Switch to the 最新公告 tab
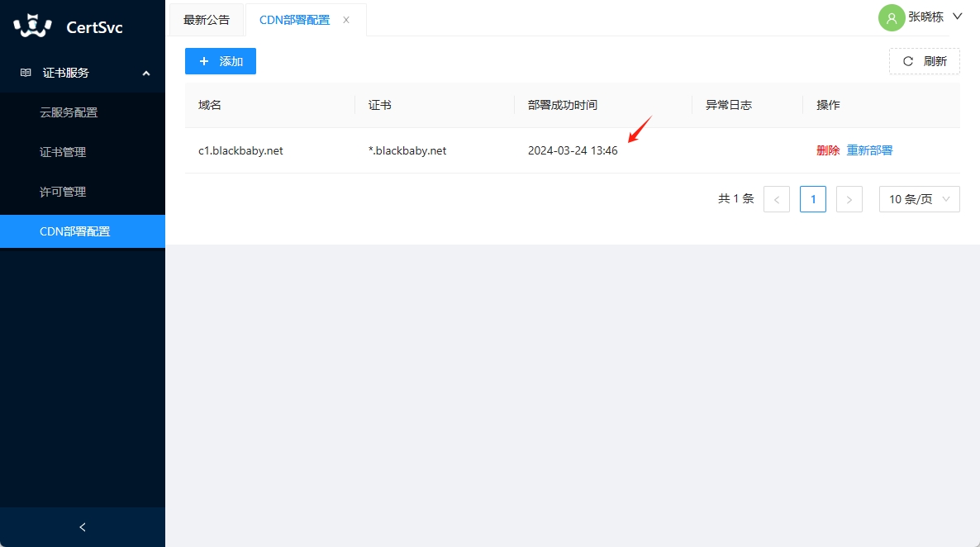 [206, 19]
